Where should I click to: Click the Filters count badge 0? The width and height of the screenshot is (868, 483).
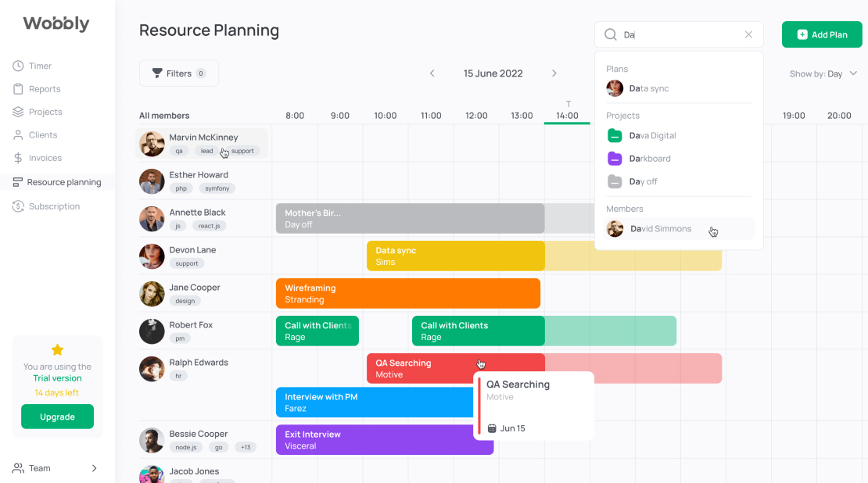[201, 73]
